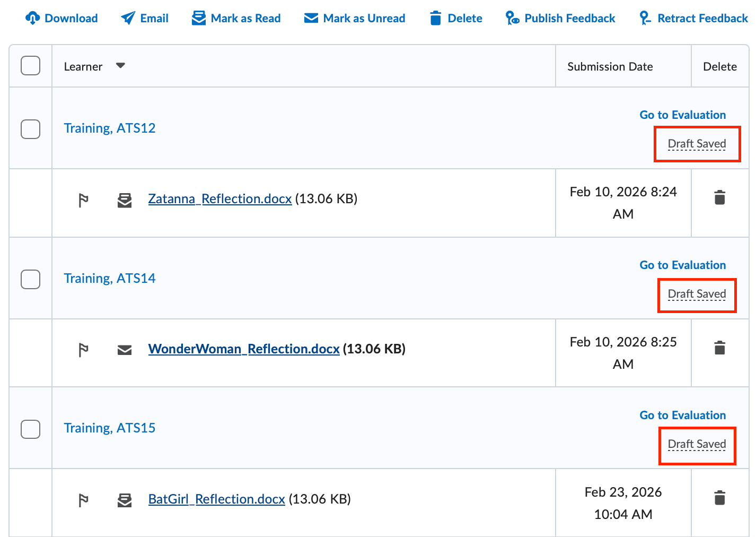
Task: Open learner Training, ATS14 name link
Action: (x=110, y=279)
